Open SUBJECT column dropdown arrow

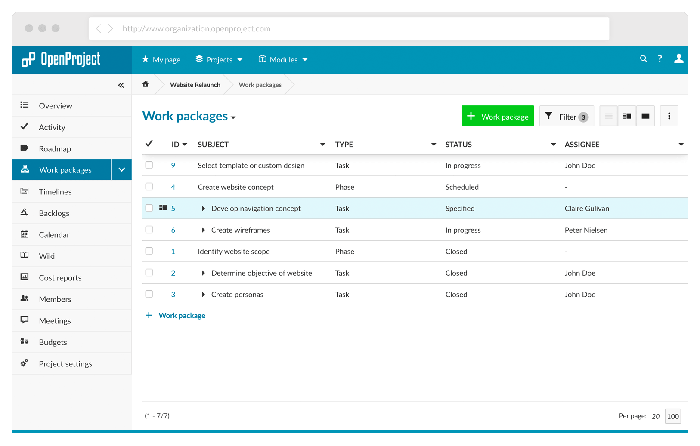coord(322,144)
